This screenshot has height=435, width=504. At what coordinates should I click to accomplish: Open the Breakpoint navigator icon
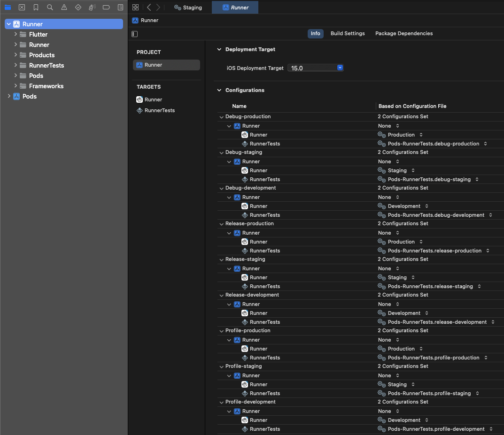(x=106, y=8)
